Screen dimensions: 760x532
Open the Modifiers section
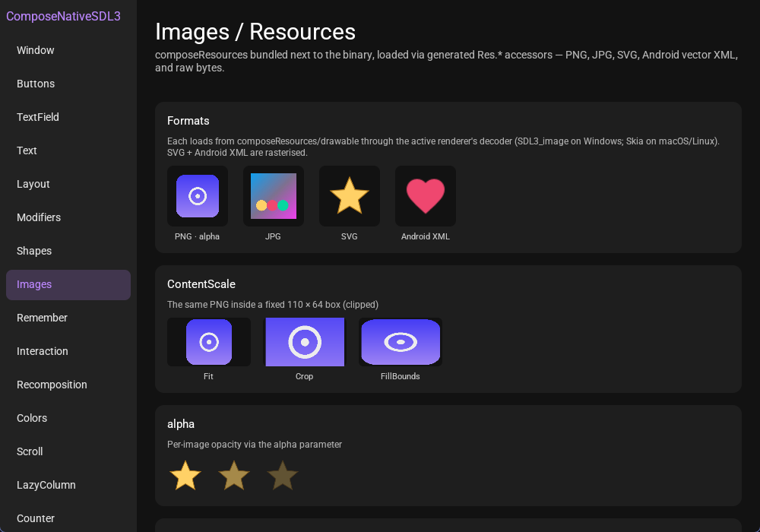[68, 217]
